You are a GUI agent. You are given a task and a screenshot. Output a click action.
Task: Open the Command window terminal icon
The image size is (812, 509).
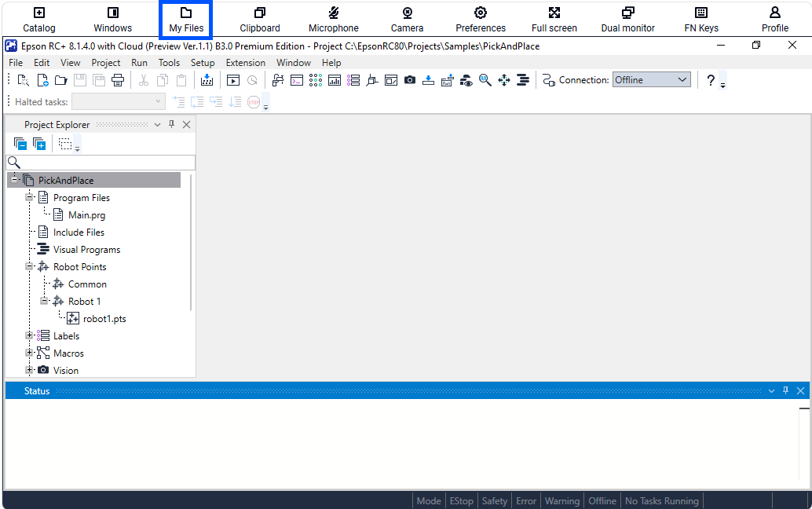pyautogui.click(x=297, y=80)
